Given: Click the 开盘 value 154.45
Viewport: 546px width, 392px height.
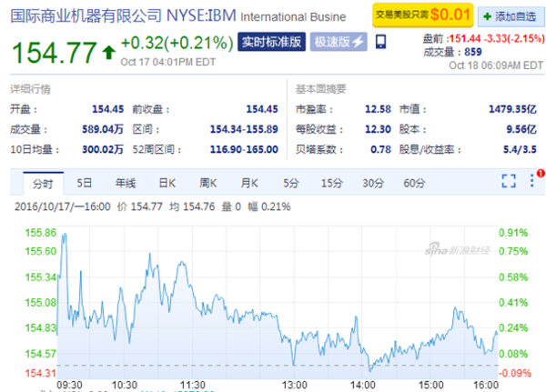Looking at the screenshot, I should point(107,109).
